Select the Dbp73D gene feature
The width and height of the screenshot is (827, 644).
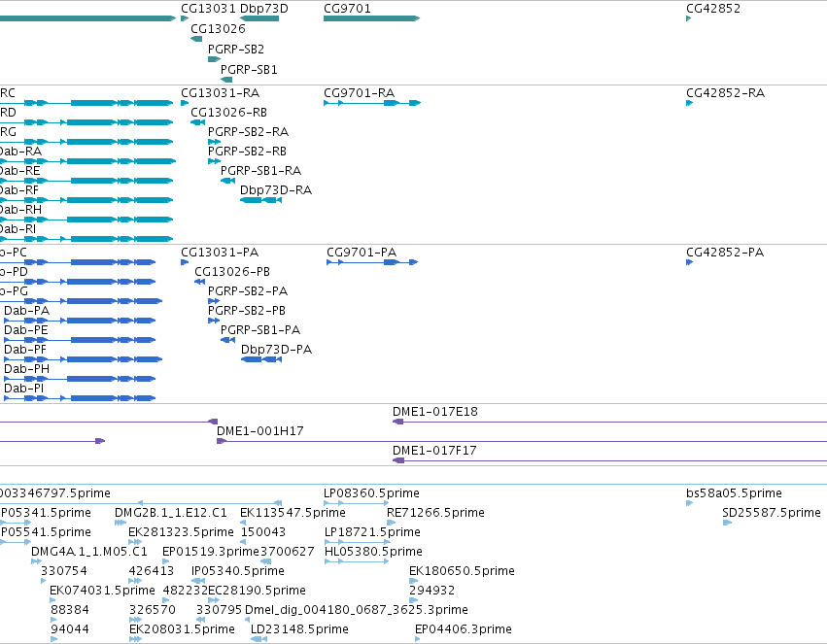click(259, 18)
